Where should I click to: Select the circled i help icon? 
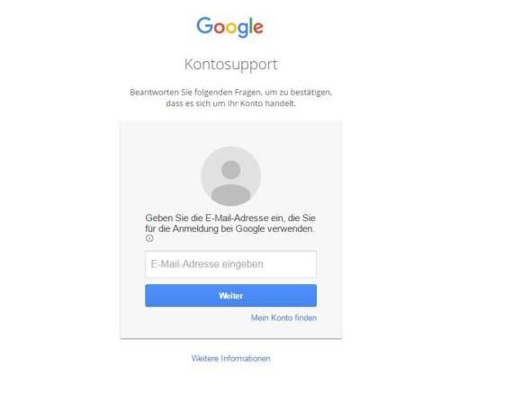[x=149, y=238]
